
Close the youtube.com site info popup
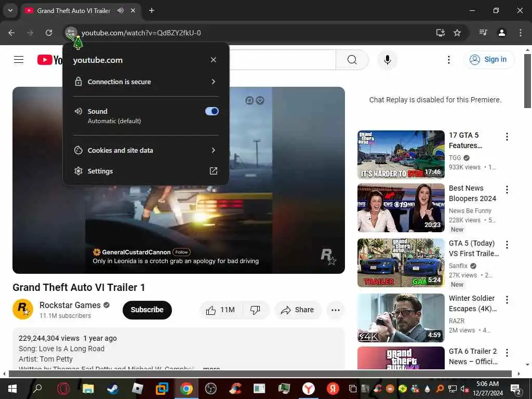[x=214, y=60]
